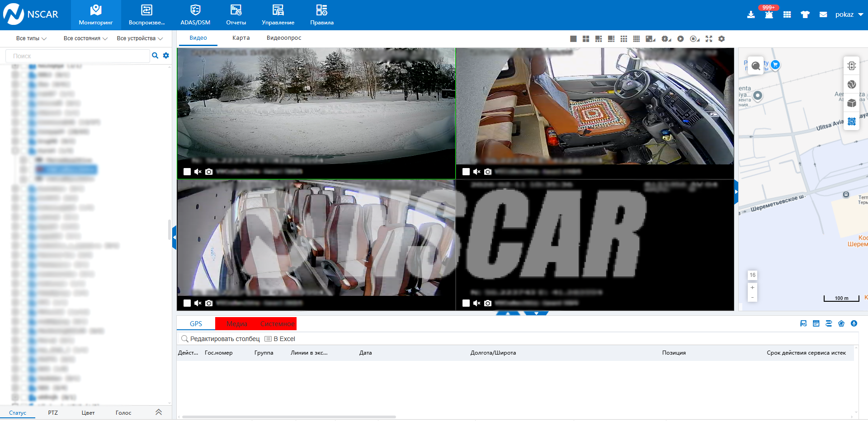The height and width of the screenshot is (421, 868).
Task: Open the Отчеты section
Action: coord(236,15)
